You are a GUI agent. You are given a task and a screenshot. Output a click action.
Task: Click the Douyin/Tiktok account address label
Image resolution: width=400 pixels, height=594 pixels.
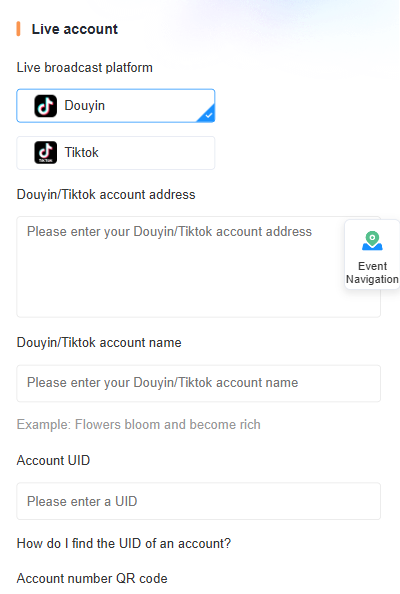(106, 194)
